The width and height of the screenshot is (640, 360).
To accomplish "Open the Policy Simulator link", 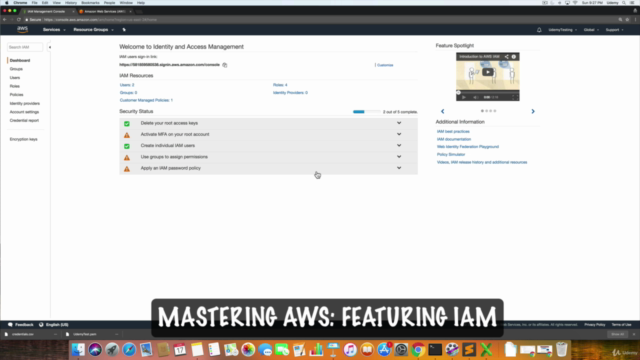I will coord(451,154).
